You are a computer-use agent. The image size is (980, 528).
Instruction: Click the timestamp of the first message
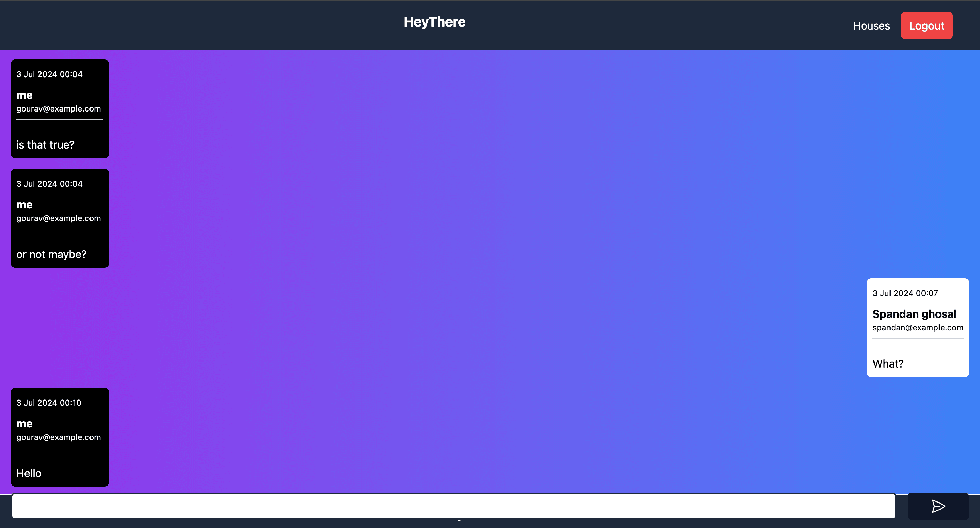click(49, 74)
